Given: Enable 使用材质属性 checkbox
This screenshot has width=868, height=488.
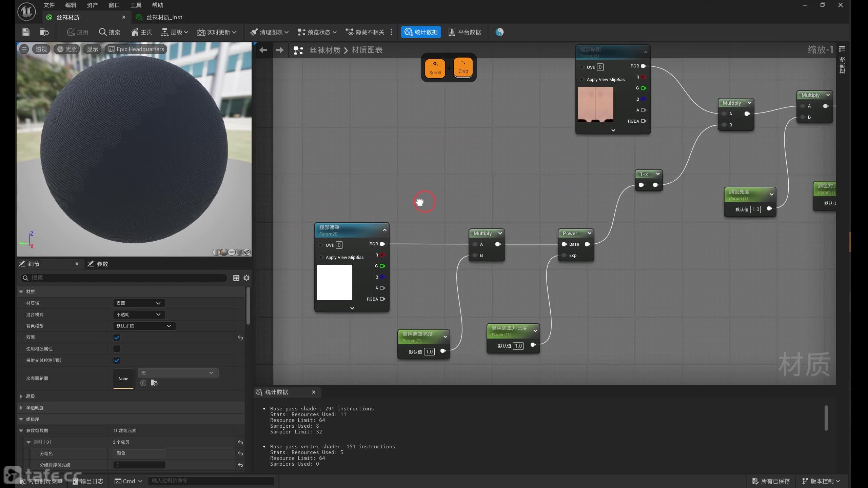Looking at the screenshot, I should (x=117, y=349).
